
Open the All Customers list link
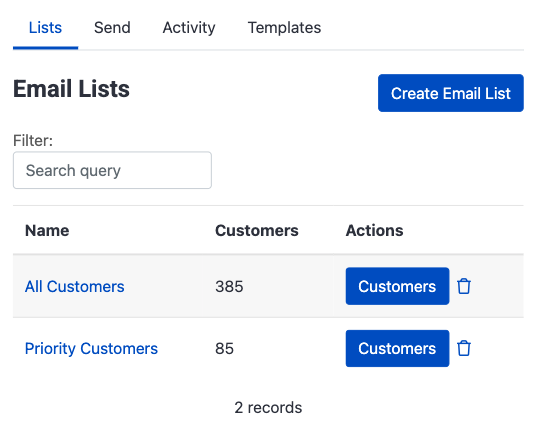74,287
